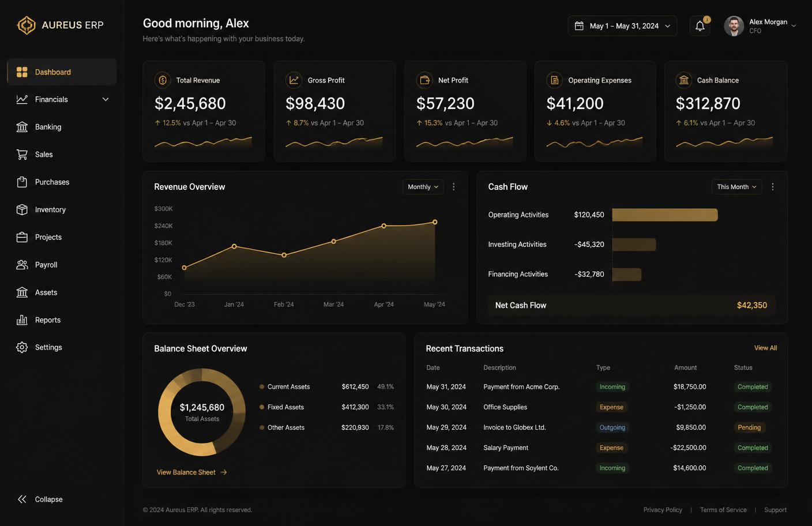Screen dimensions: 812x526
Task: Open the user account menu chevron
Action: click(794, 26)
